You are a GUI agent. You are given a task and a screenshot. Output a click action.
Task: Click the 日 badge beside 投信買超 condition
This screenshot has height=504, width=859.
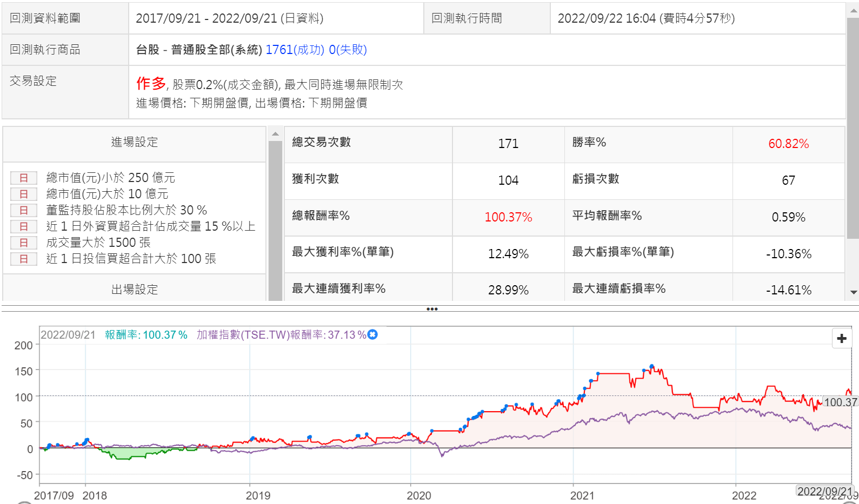click(x=24, y=259)
